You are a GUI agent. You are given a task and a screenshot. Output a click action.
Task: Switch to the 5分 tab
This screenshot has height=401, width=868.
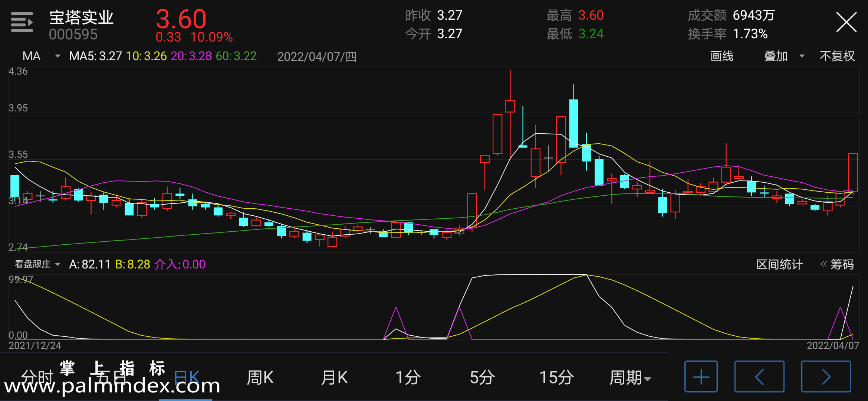pos(482,378)
